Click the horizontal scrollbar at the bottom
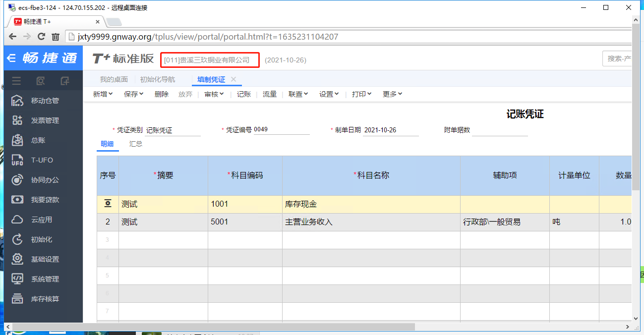Viewport: 644px width, 335px height. point(213,327)
